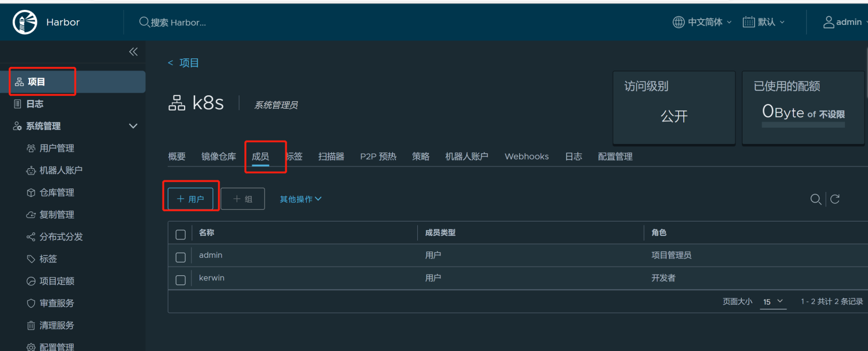
Task: Open 复制管理 in the sidebar
Action: click(x=57, y=215)
